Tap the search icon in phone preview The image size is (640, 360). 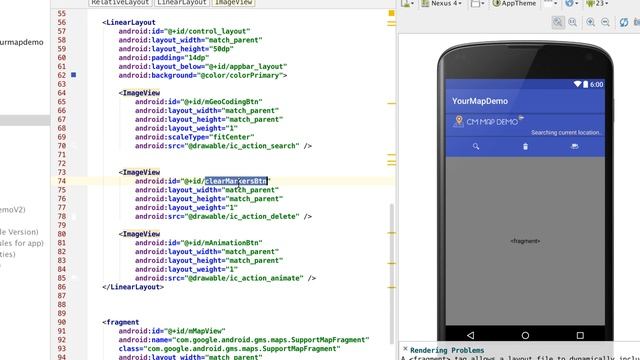pos(476,146)
